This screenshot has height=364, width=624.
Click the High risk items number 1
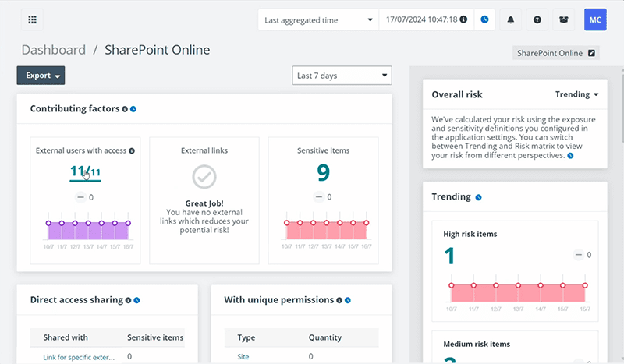tap(449, 256)
